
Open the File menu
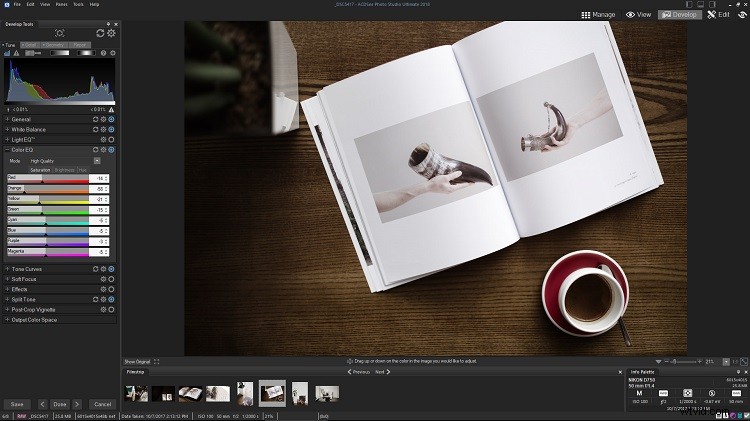click(17, 4)
